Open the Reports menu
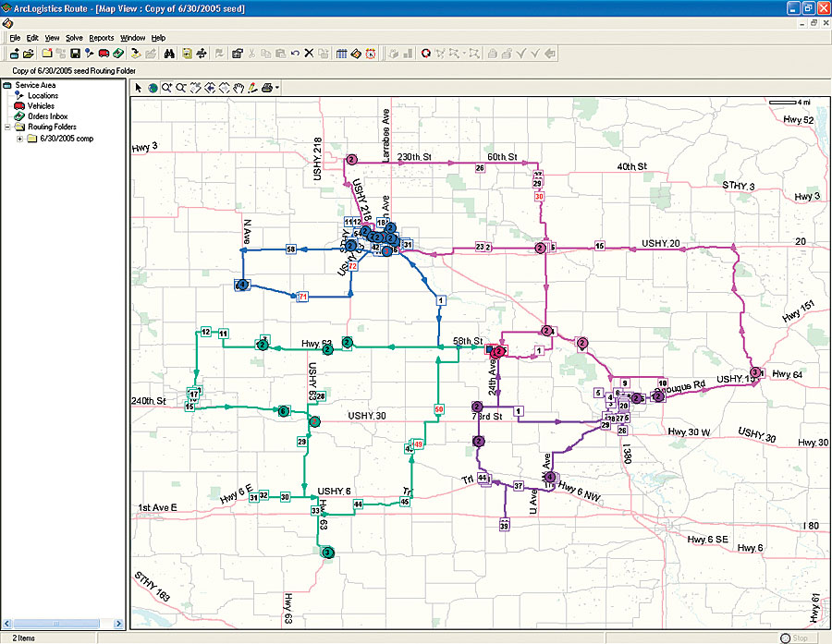Screen dimensions: 832x644 pyautogui.click(x=102, y=38)
